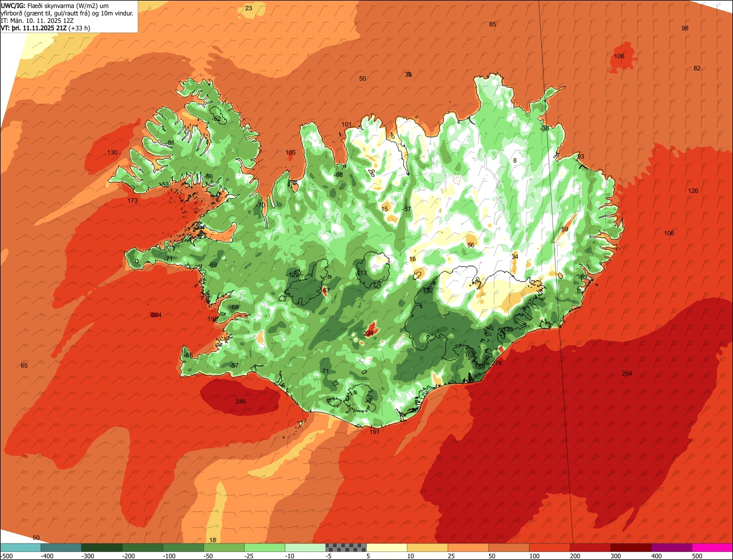Click the legend label 500
The width and height of the screenshot is (733, 560).
coord(697,556)
